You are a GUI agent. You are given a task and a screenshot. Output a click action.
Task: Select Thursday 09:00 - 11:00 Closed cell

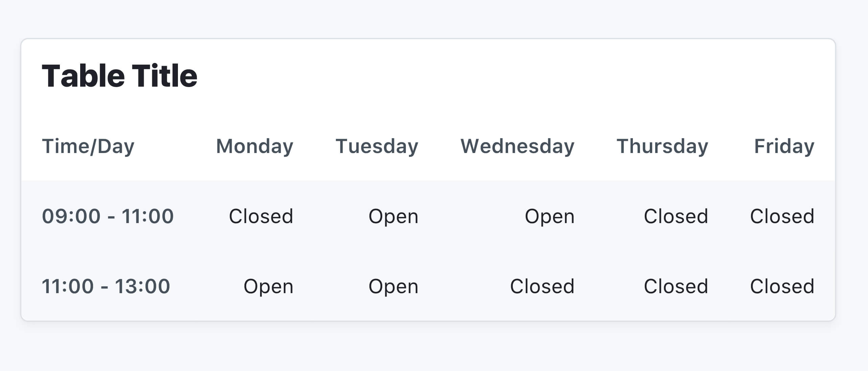point(676,216)
